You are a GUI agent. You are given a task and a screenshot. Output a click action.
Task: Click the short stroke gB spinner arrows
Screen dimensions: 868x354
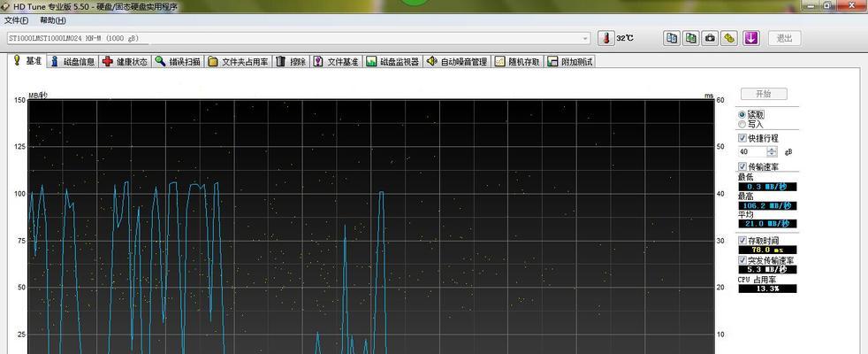tap(773, 152)
